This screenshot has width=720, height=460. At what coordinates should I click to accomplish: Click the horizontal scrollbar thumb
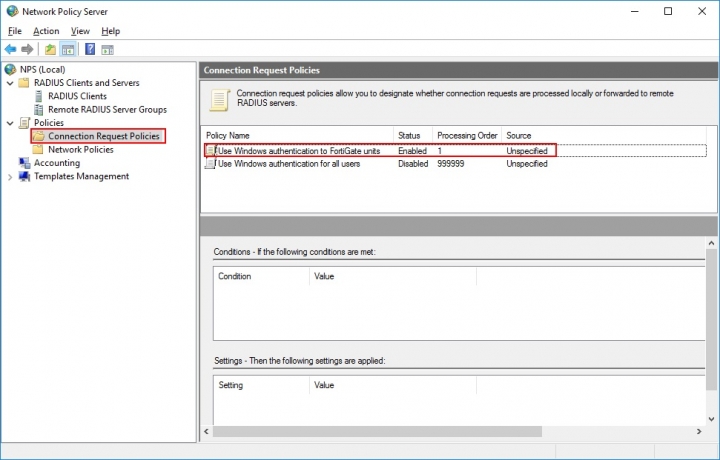377,431
